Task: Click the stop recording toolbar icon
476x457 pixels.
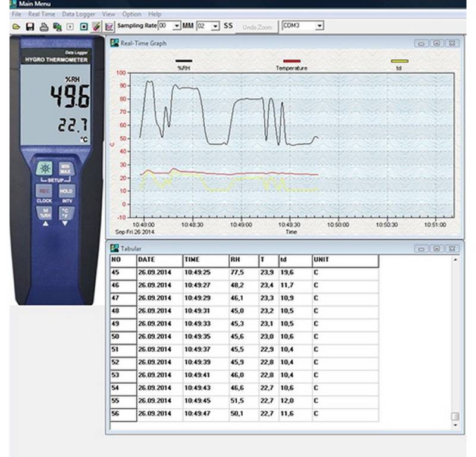Action: tap(84, 27)
